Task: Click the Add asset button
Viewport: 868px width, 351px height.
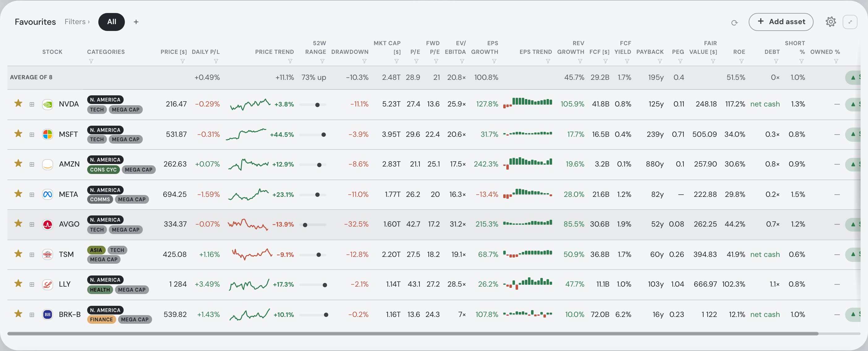Action: click(x=781, y=22)
